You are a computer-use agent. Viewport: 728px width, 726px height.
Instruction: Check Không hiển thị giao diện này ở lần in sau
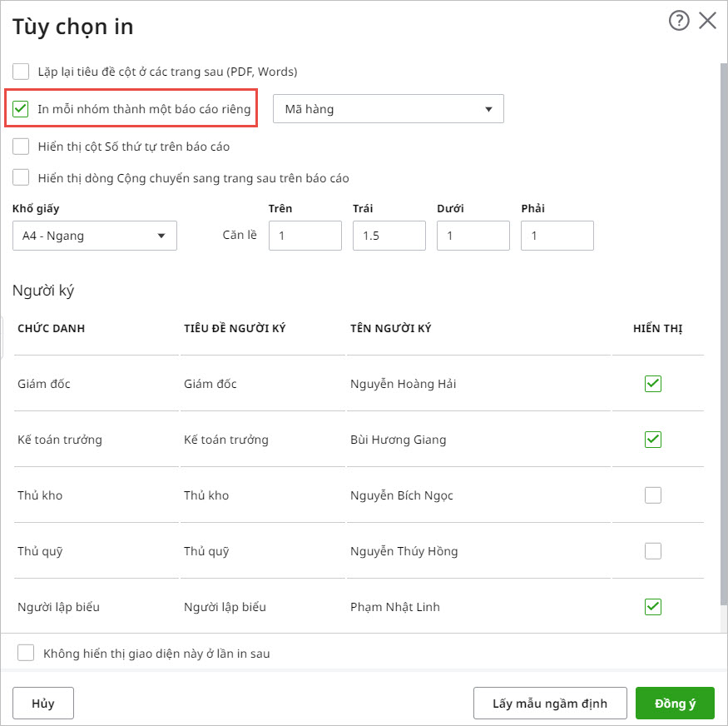(x=27, y=654)
